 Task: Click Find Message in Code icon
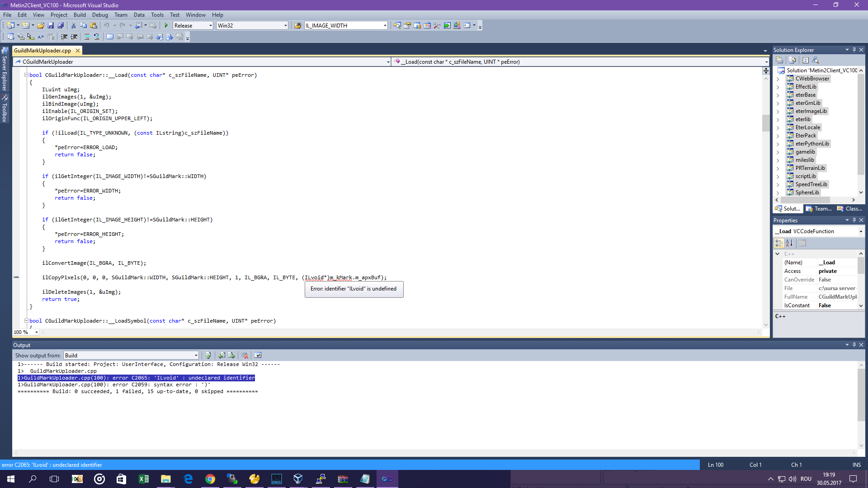tap(208, 356)
